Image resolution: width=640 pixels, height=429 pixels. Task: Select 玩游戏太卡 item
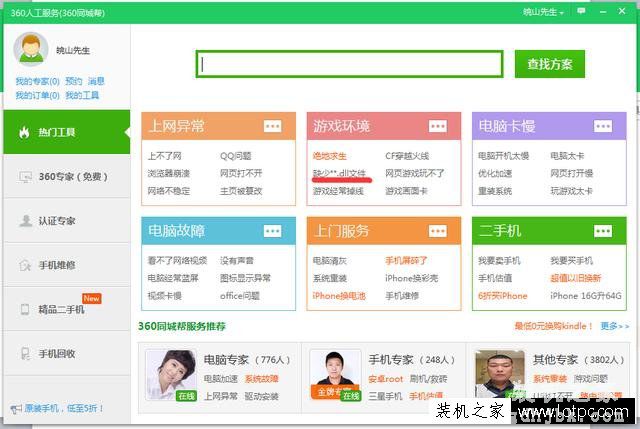point(571,191)
